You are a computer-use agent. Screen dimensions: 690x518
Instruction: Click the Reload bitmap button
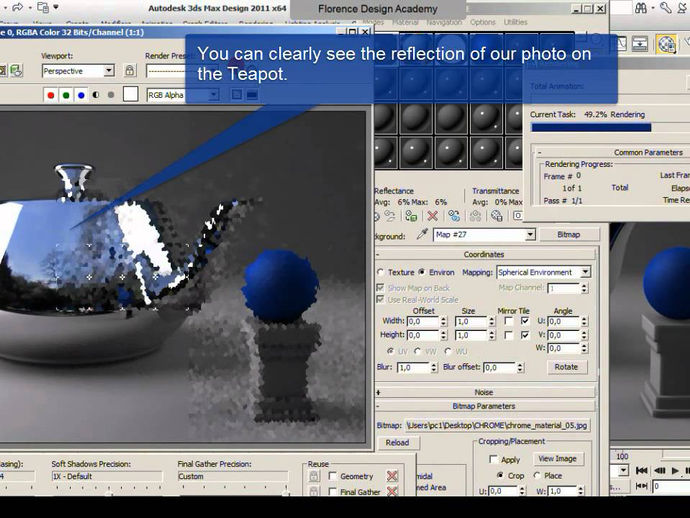[x=397, y=442]
